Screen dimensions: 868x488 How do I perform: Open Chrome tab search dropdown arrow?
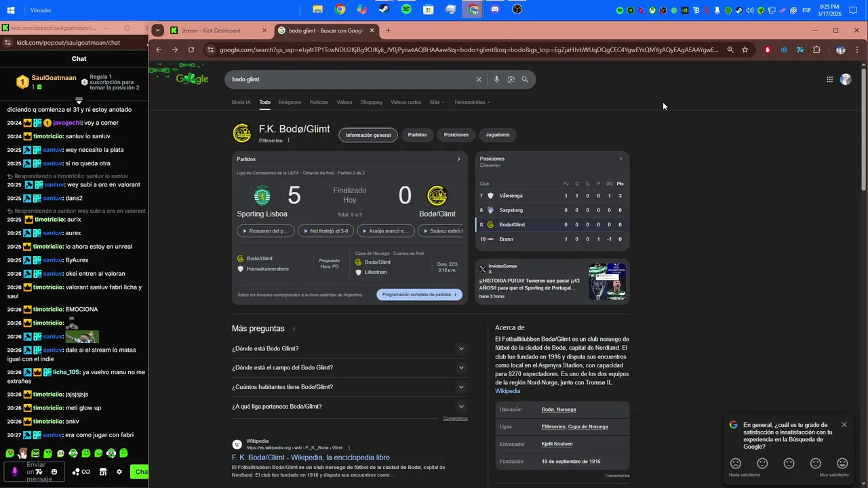point(157,30)
